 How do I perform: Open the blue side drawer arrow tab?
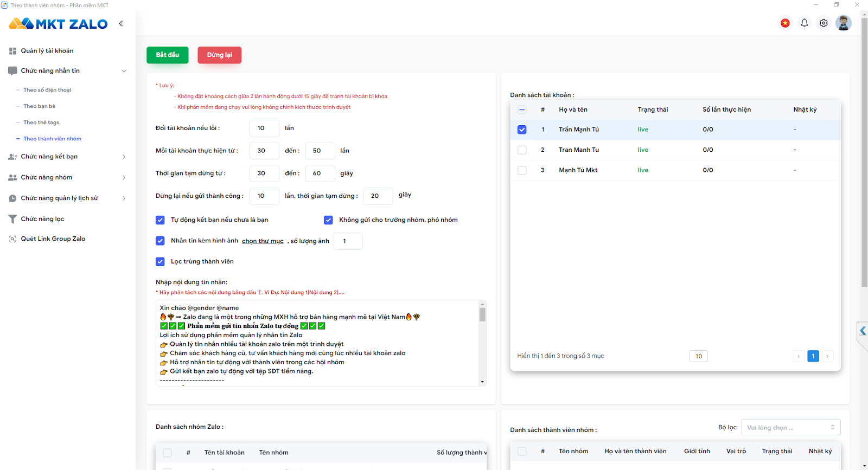(863, 331)
